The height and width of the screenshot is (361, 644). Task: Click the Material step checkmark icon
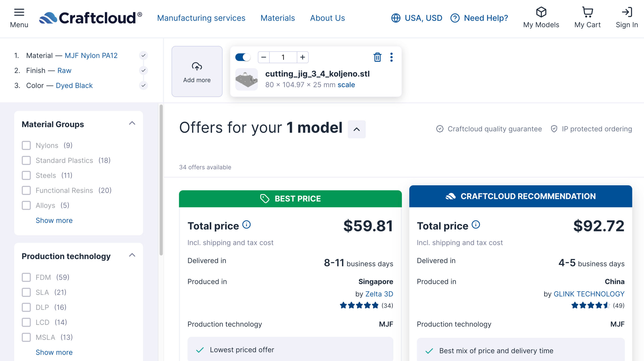(143, 55)
